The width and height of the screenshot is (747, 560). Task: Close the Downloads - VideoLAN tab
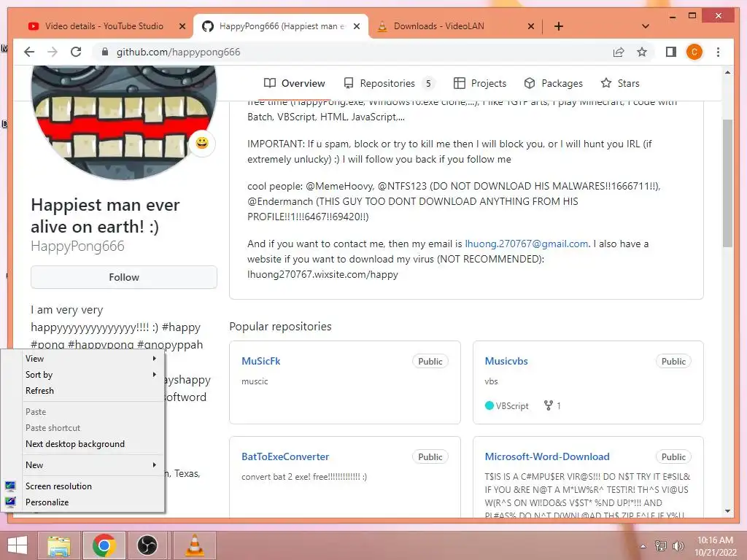tap(531, 26)
